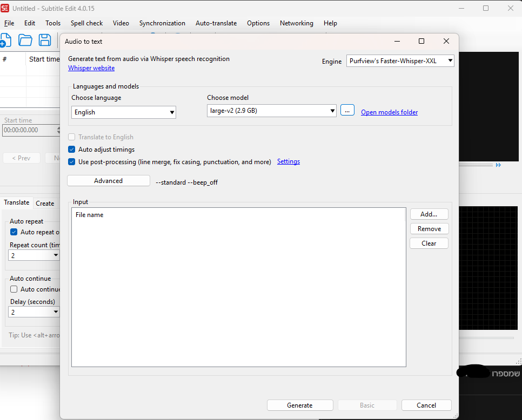Click the Subtitle Edit app logo icon
Screen dimensions: 522x420
(5, 8)
